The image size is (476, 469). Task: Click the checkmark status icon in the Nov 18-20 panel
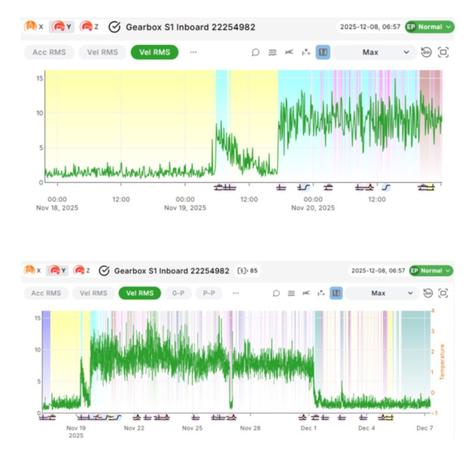[x=114, y=27]
